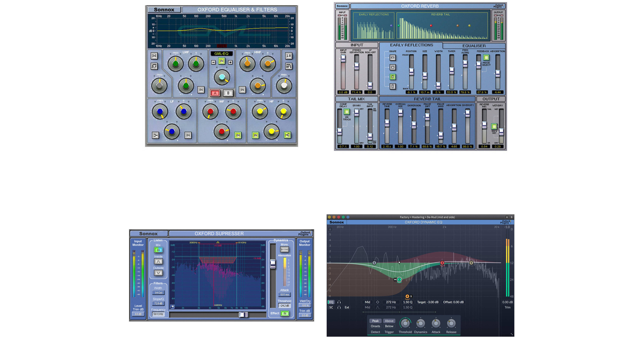Viewport: 644px width, 338px height.
Task: Click the minus button beside GML-EQ IN
Action: pos(213,62)
